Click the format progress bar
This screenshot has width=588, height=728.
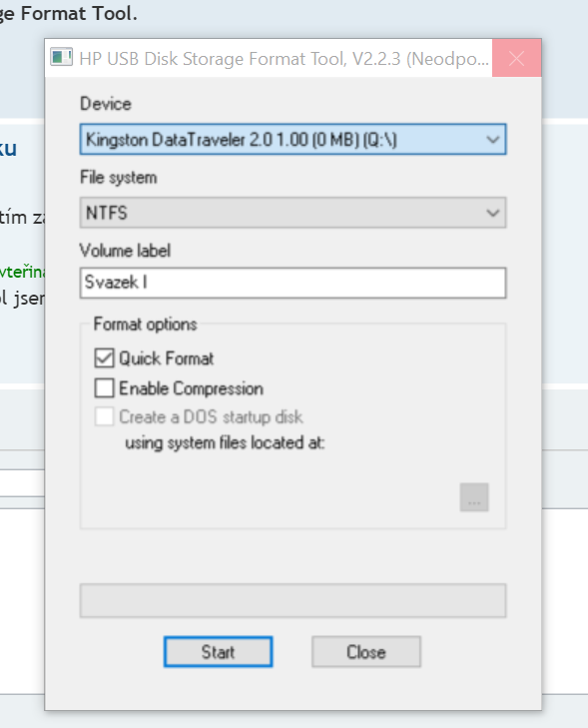point(293,600)
